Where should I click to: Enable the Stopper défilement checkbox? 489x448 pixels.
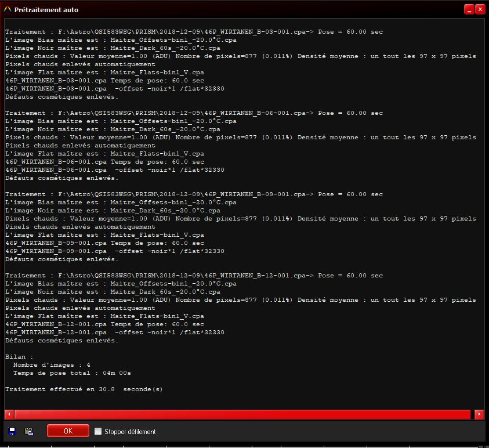coord(98,431)
